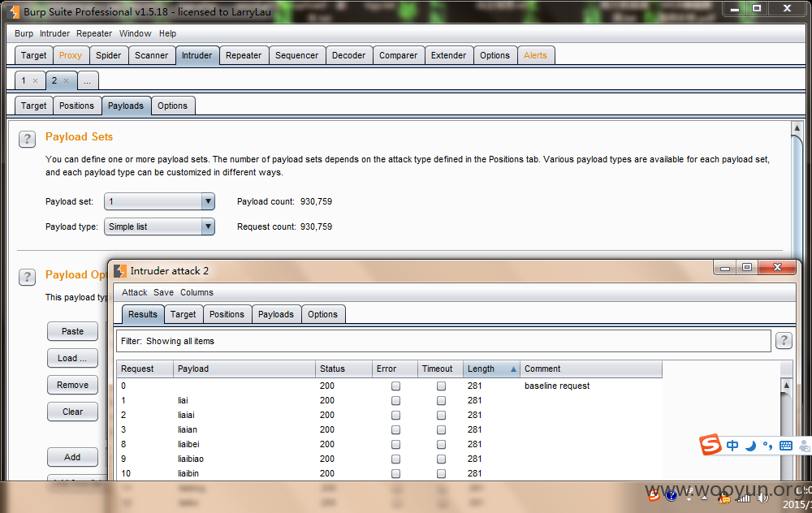Click the Load ... button
Viewport: 812px width, 513px height.
click(72, 358)
